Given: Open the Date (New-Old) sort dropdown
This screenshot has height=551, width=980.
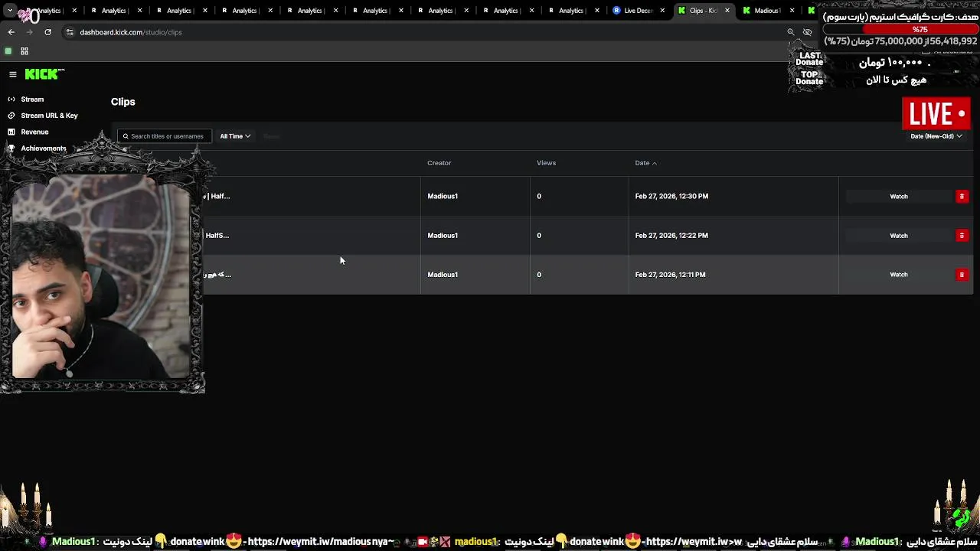Looking at the screenshot, I should click(x=936, y=136).
